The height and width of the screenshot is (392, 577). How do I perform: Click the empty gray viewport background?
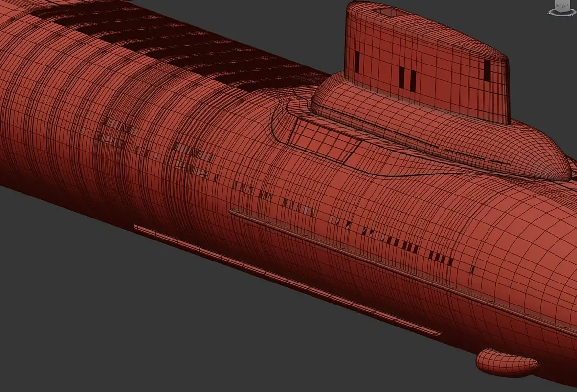point(111,312)
